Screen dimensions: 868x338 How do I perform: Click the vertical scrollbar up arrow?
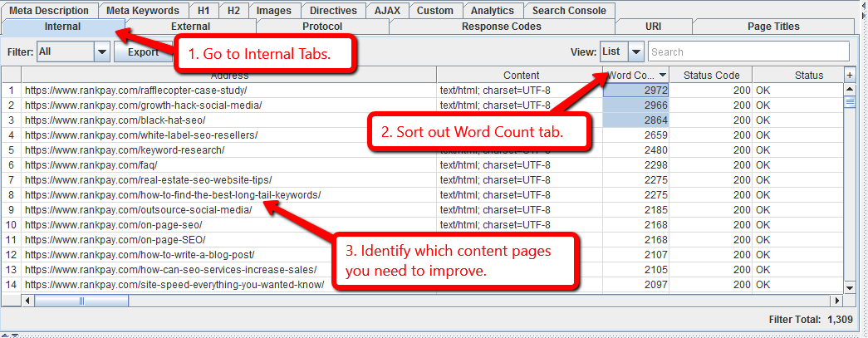[850, 89]
